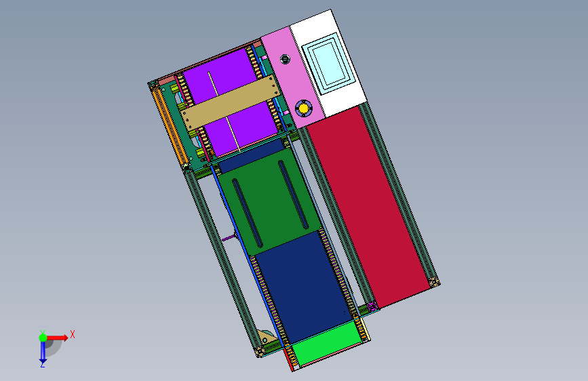Image resolution: width=588 pixels, height=381 pixels.
Task: Select the orange rail on the frame edge
Action: [169, 126]
